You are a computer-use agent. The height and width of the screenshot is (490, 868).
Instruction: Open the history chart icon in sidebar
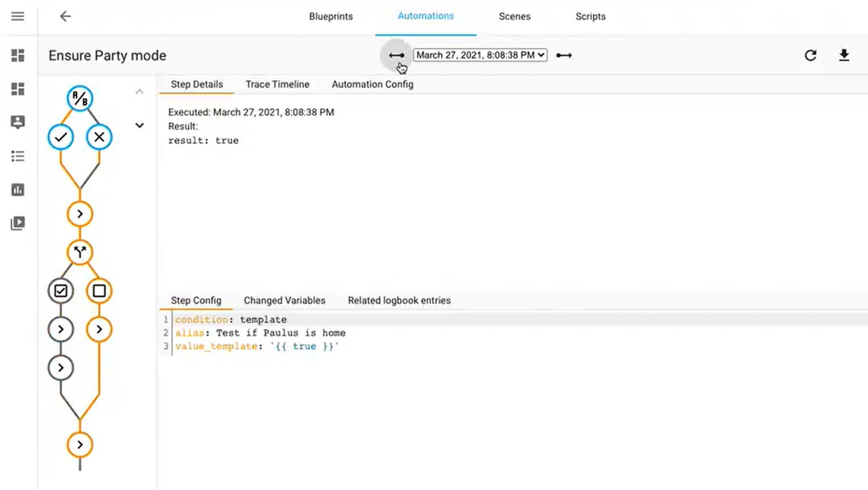18,190
